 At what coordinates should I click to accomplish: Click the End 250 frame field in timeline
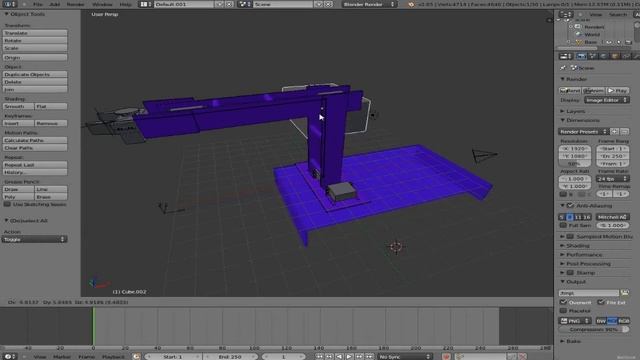coord(230,356)
